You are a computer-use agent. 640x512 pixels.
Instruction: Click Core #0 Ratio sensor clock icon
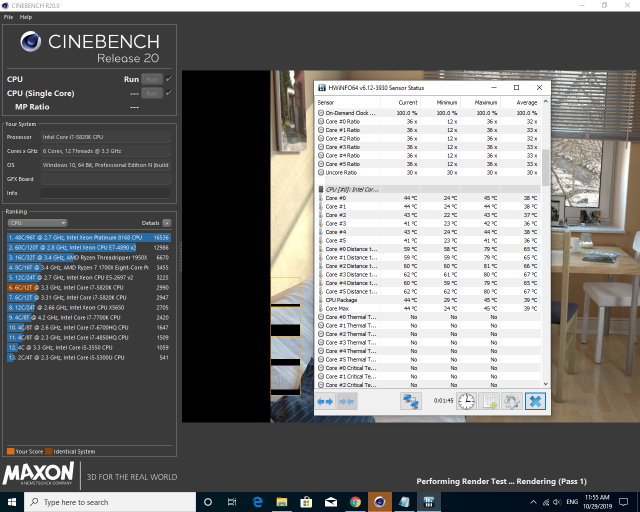pos(321,122)
